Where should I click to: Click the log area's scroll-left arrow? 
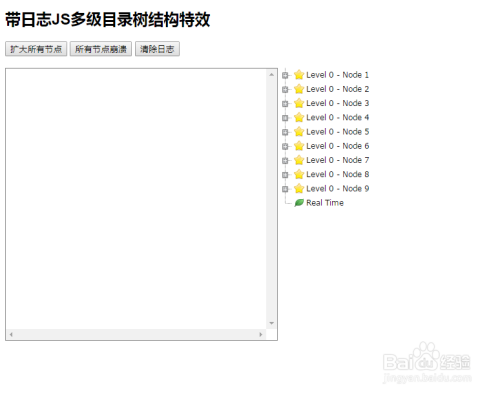(11, 335)
